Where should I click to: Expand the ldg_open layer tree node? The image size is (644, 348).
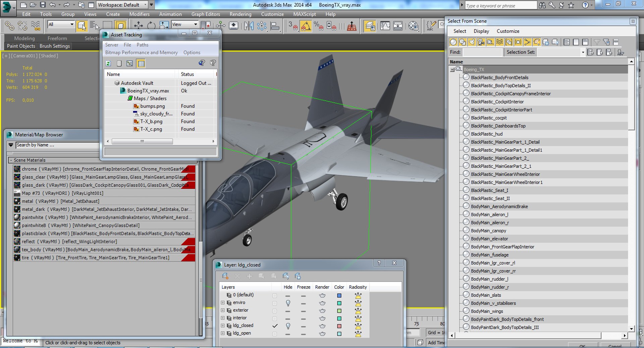pos(223,333)
